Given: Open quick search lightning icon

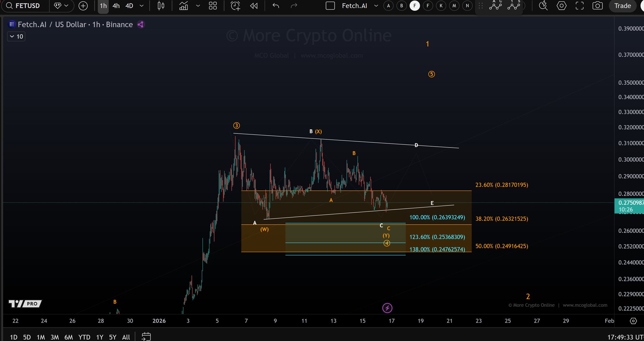Looking at the screenshot, I should coord(543,6).
